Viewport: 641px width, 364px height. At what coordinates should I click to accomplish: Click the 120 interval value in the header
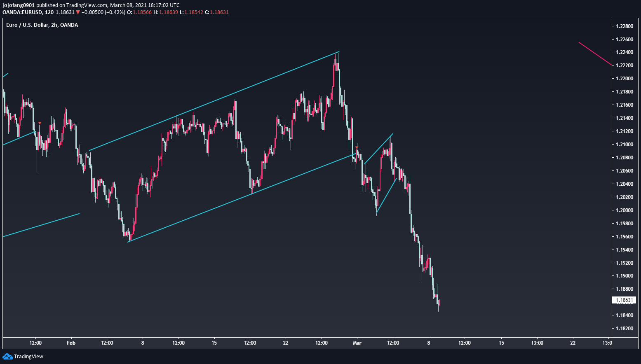[49, 12]
